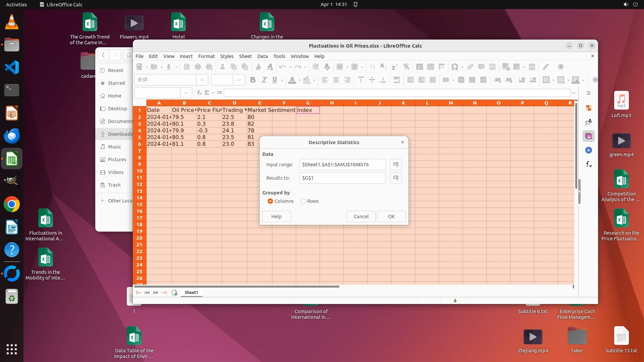
Task: Launch Google Chrome from the dock
Action: tap(12, 204)
